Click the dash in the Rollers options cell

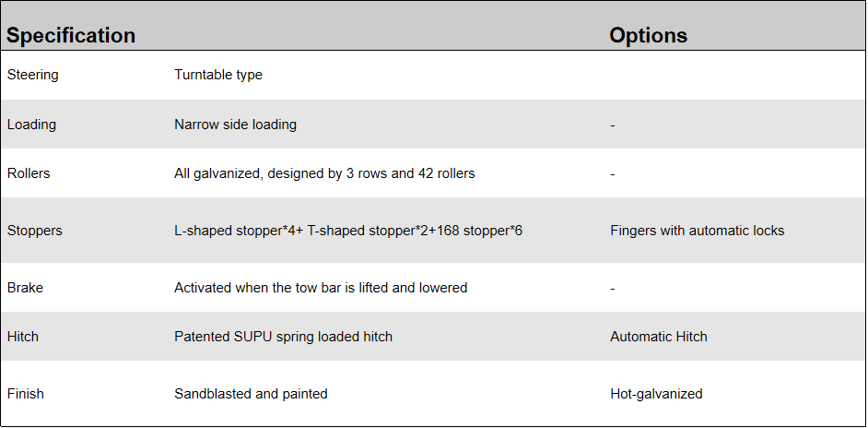613,173
